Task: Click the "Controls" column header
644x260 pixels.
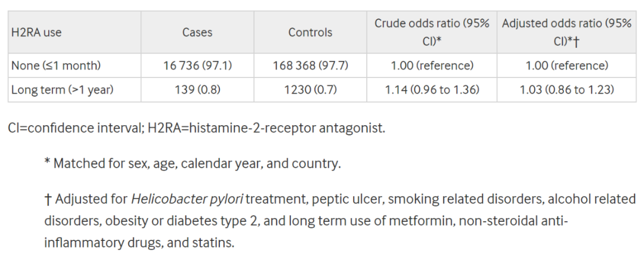Action: coord(310,33)
